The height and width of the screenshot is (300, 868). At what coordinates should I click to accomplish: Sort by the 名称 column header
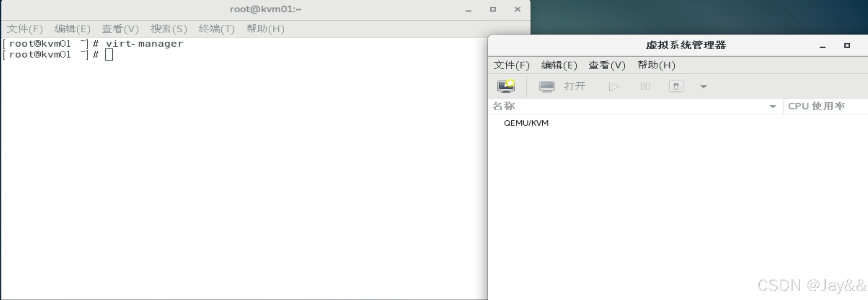[x=636, y=106]
